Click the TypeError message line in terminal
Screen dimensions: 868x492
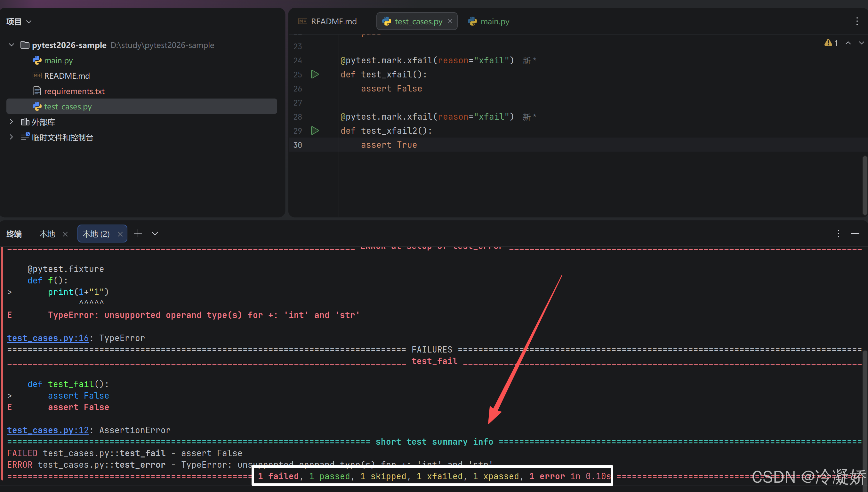click(x=204, y=315)
